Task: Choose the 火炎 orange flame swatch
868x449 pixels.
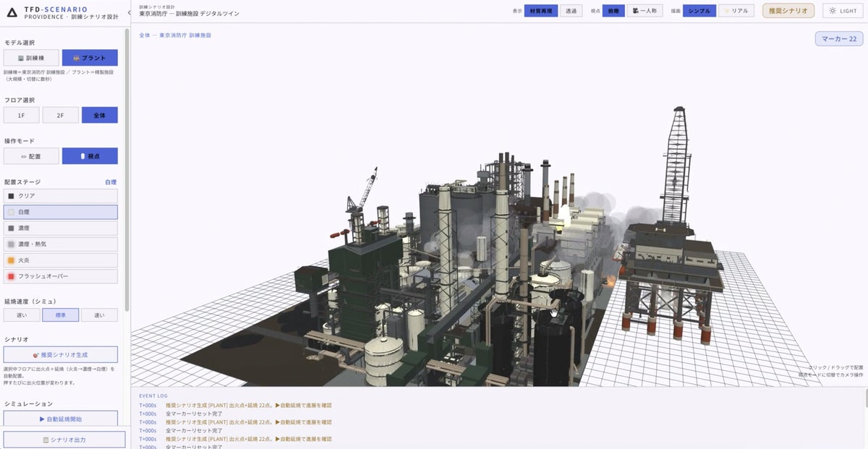Action: click(x=11, y=260)
